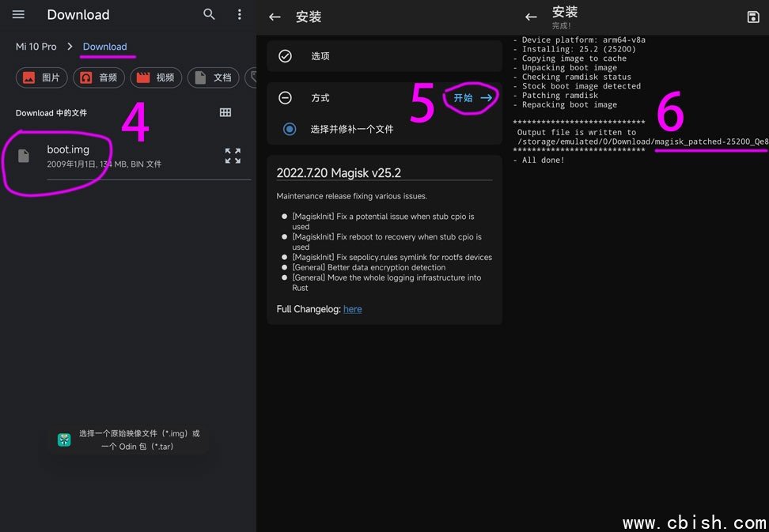The image size is (769, 532).
Task: Click the 文档 document chip icon
Action: 200,77
